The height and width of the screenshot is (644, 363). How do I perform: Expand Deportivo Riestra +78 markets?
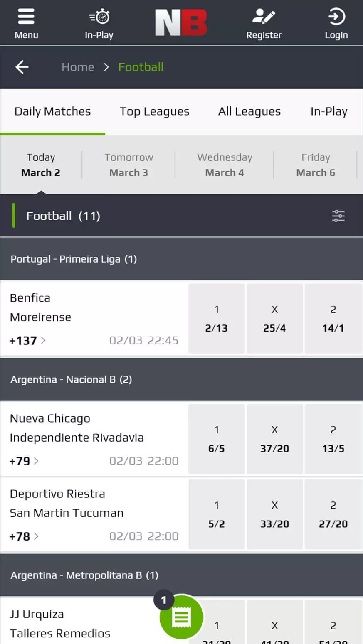[x=24, y=536]
